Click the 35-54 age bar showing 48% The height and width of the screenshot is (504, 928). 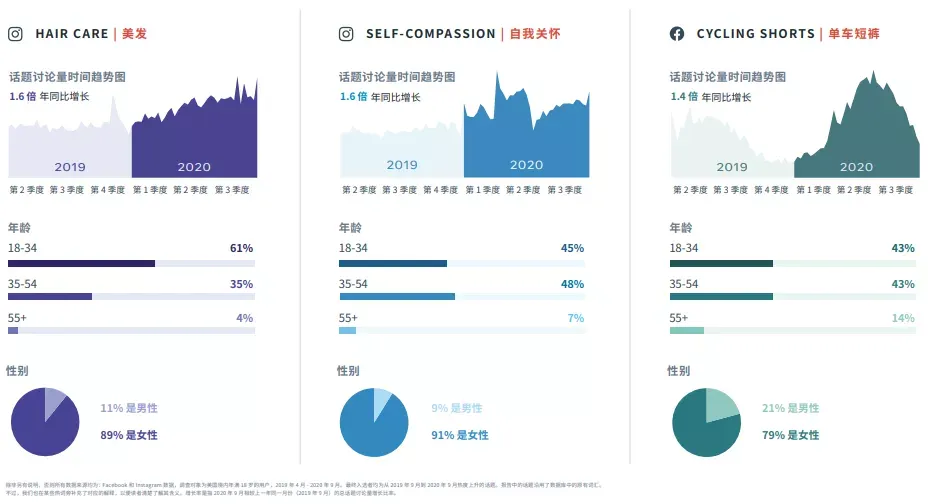pyautogui.click(x=462, y=296)
